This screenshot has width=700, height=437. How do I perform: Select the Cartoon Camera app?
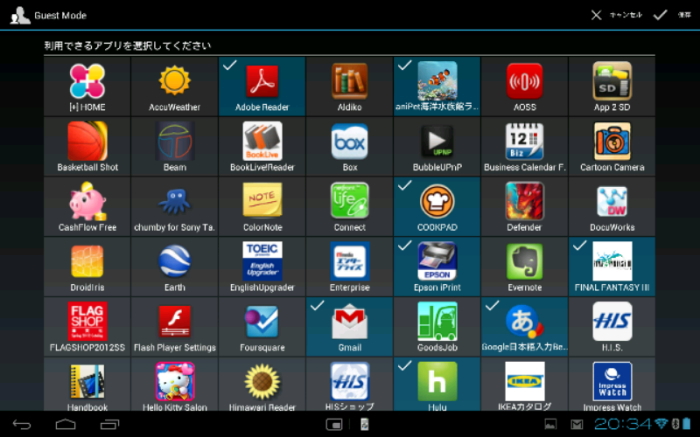click(x=612, y=141)
